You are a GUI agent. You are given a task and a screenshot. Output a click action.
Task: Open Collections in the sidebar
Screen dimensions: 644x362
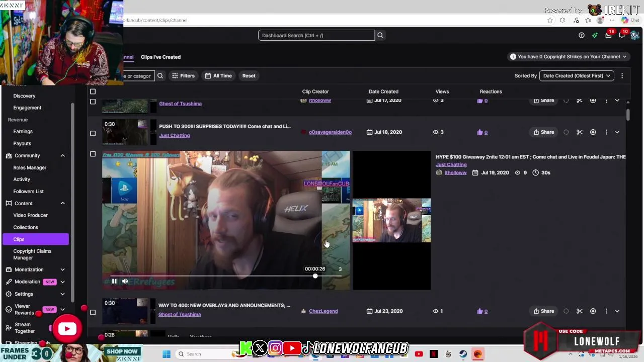click(26, 227)
